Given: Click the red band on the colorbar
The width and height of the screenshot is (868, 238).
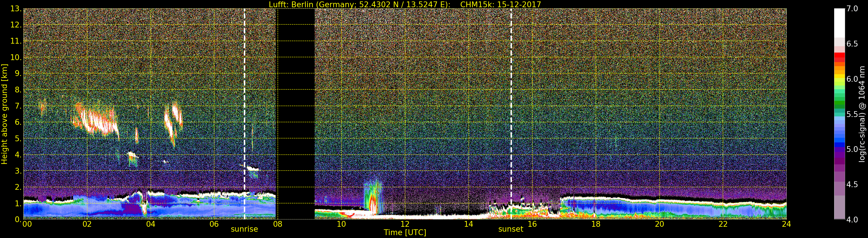Looking at the screenshot, I should click(839, 57).
